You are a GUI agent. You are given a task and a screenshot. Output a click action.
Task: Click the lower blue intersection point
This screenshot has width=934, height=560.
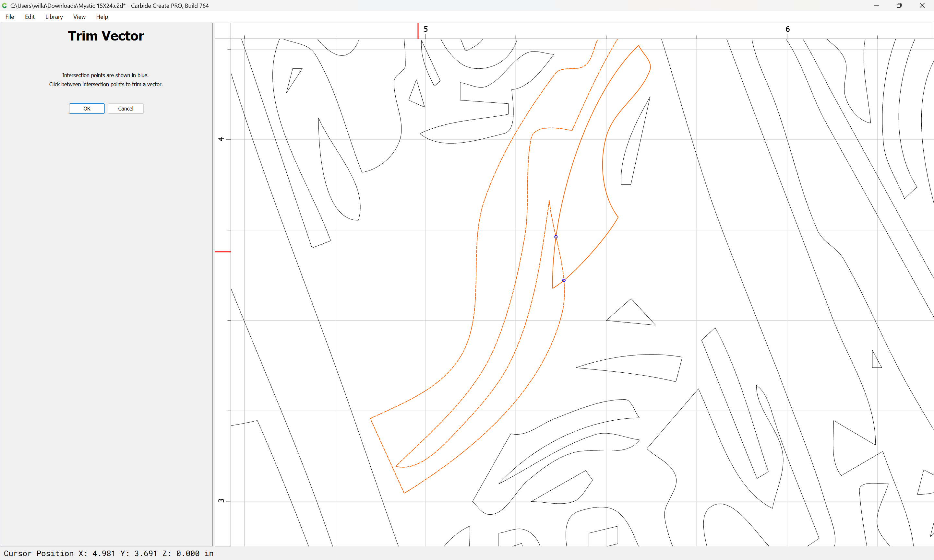564,280
